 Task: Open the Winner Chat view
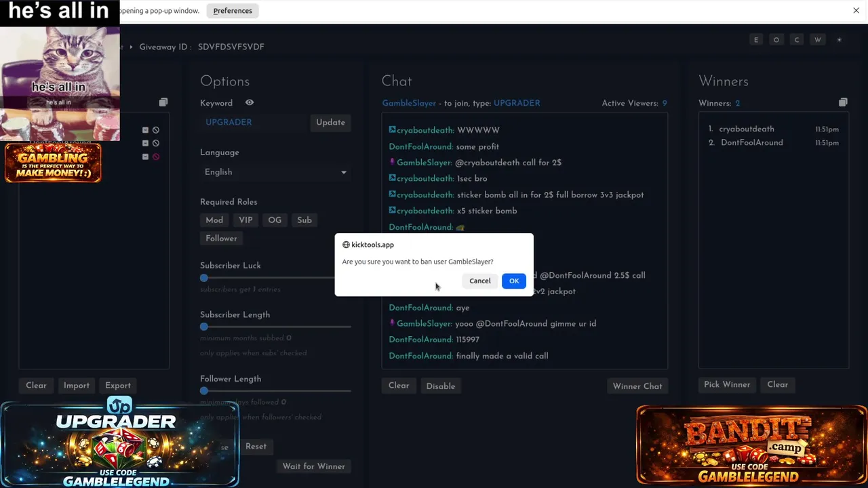(x=637, y=386)
